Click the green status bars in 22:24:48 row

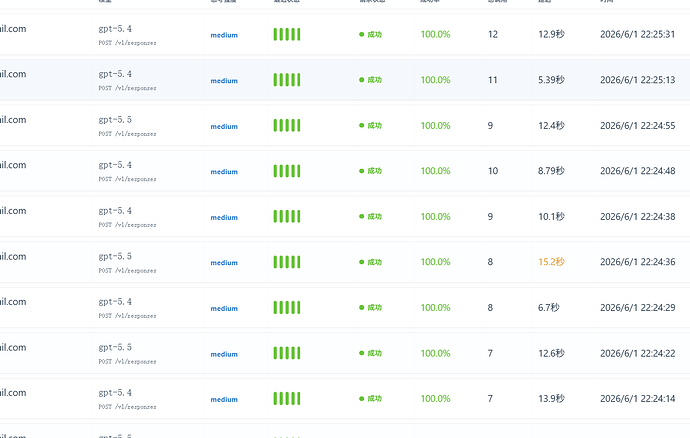coord(287,171)
